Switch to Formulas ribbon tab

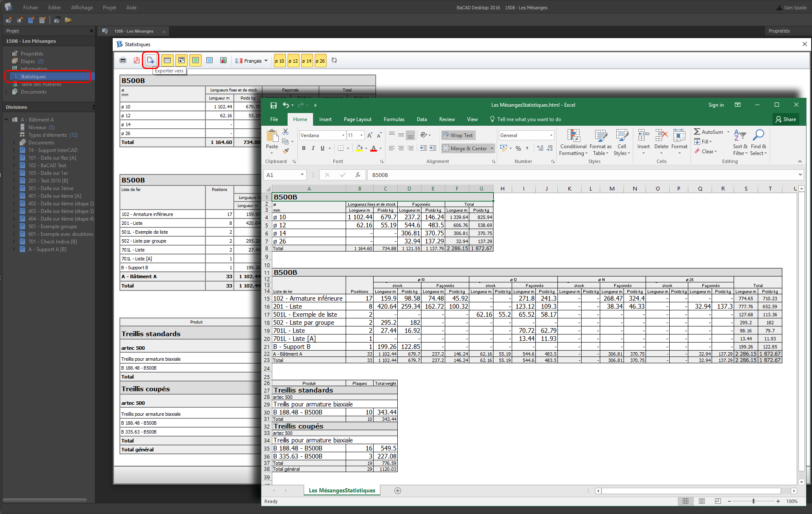tap(394, 119)
